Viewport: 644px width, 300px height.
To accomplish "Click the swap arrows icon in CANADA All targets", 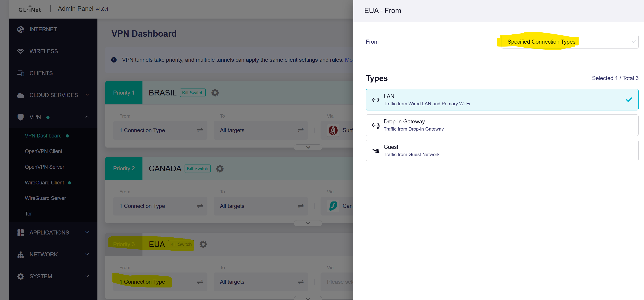I will point(301,206).
